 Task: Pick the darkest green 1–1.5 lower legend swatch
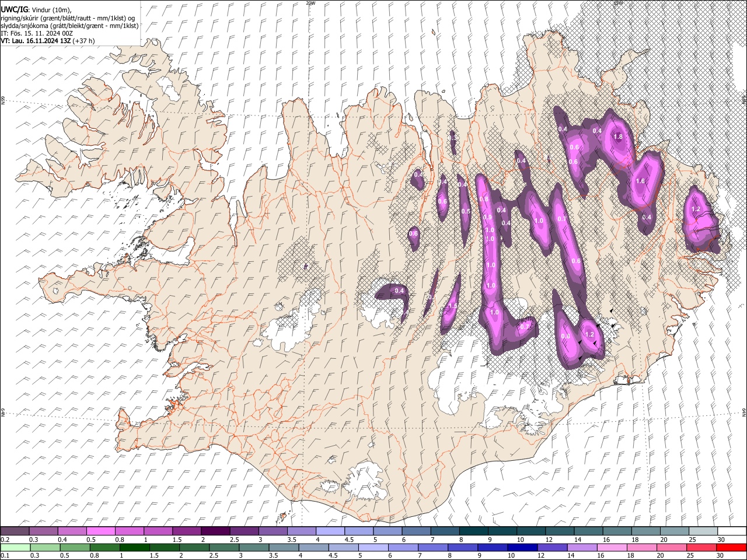(x=135, y=547)
